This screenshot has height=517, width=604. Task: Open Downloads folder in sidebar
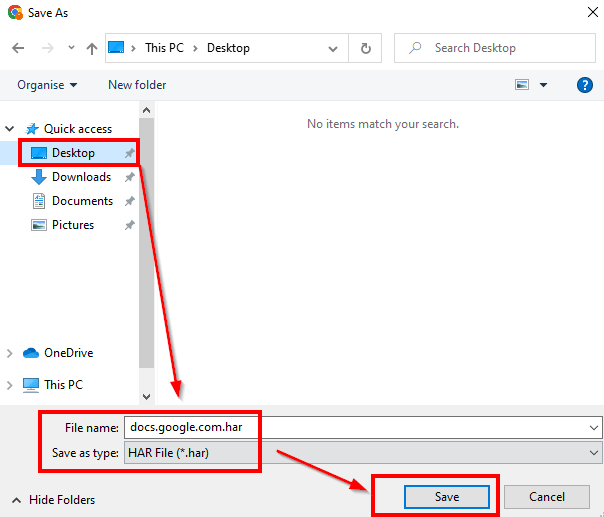[x=82, y=177]
